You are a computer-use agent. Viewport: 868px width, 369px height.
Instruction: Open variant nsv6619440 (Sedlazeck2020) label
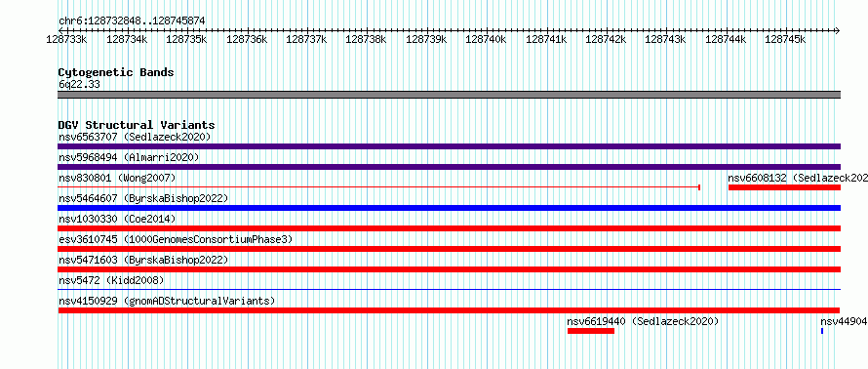[643, 321]
